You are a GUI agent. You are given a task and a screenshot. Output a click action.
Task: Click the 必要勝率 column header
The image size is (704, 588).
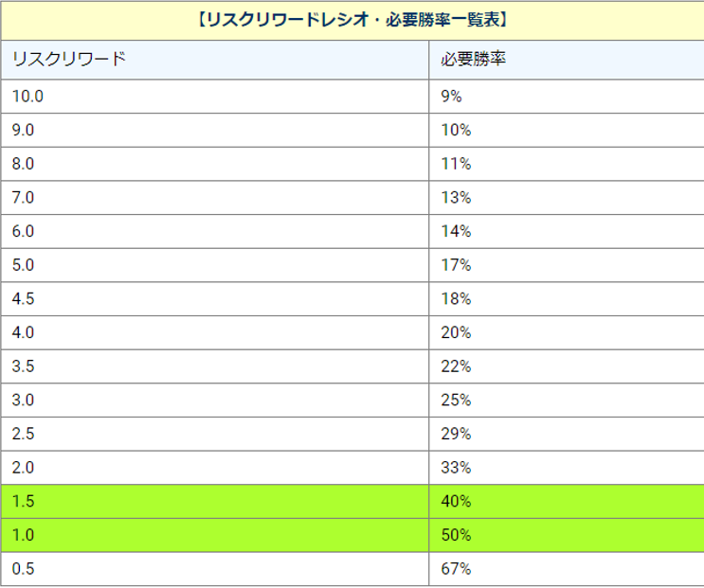click(473, 60)
